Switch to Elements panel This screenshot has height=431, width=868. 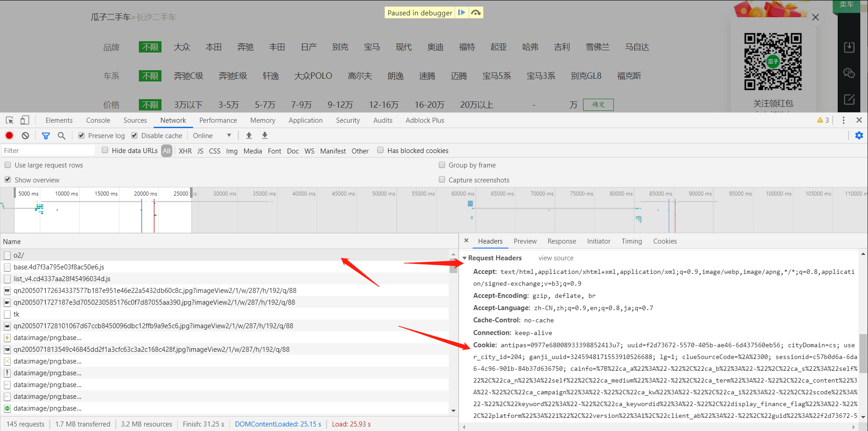(x=59, y=120)
